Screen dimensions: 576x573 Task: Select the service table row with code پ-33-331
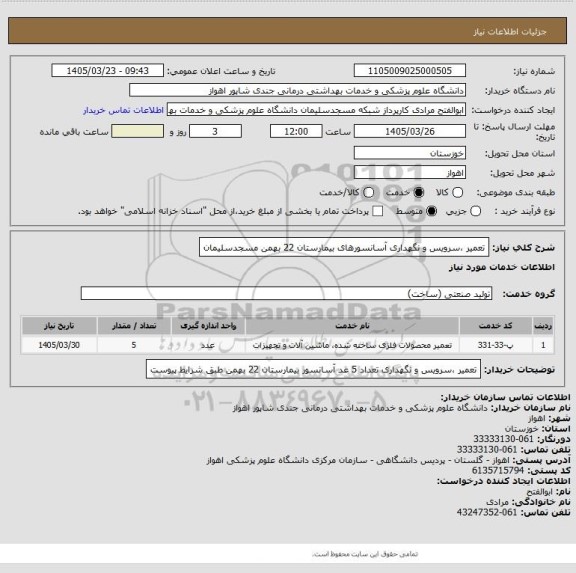point(288,345)
